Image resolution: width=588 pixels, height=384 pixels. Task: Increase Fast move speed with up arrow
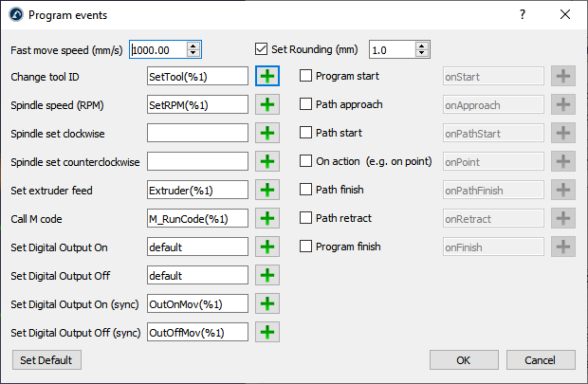click(x=193, y=45)
